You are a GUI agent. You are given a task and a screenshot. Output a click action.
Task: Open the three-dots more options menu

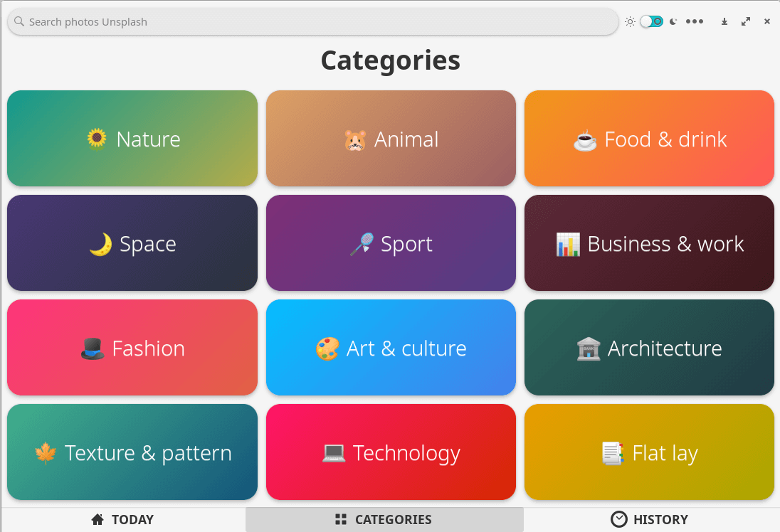pyautogui.click(x=695, y=21)
